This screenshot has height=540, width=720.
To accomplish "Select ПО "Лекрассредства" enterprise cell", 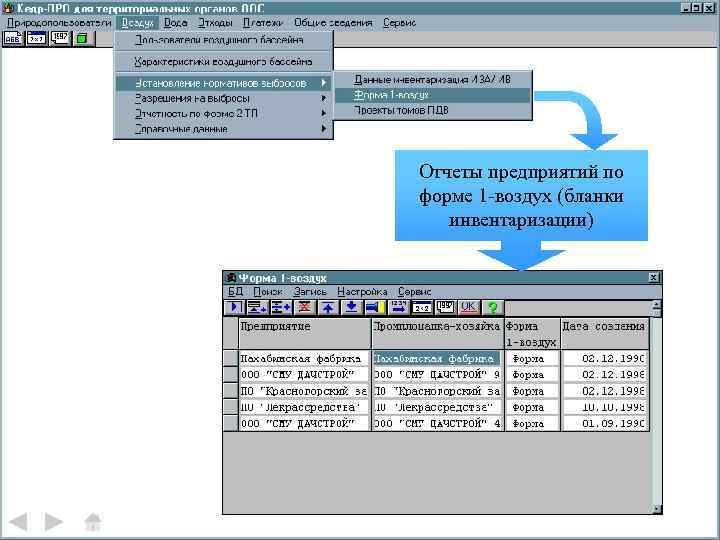I will [x=304, y=407].
